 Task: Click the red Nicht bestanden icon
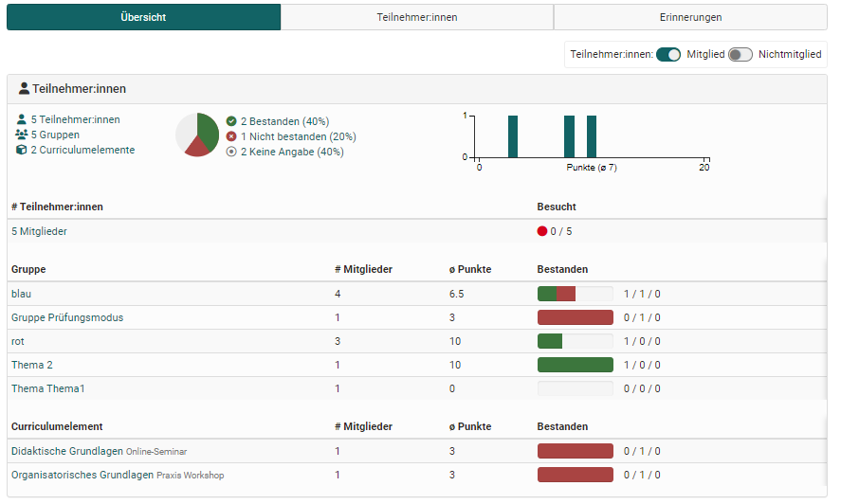(x=231, y=136)
